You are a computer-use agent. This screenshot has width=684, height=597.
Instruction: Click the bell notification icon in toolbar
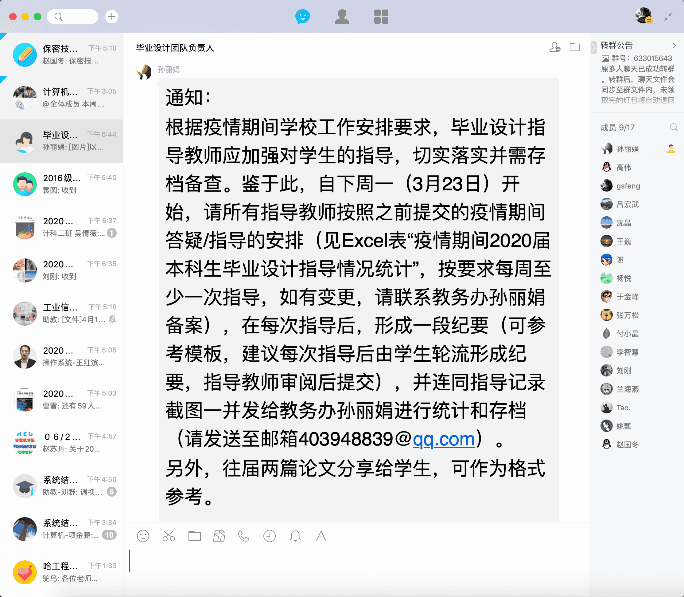click(x=295, y=536)
